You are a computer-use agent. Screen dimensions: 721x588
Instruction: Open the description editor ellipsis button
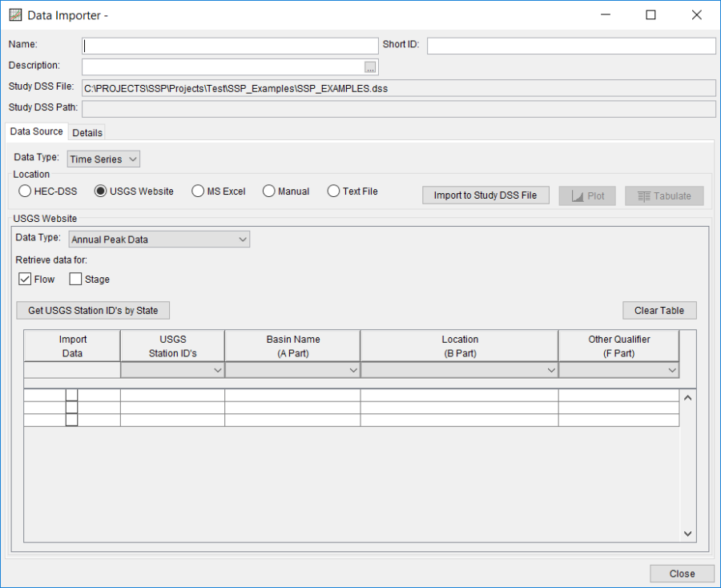pyautogui.click(x=370, y=67)
